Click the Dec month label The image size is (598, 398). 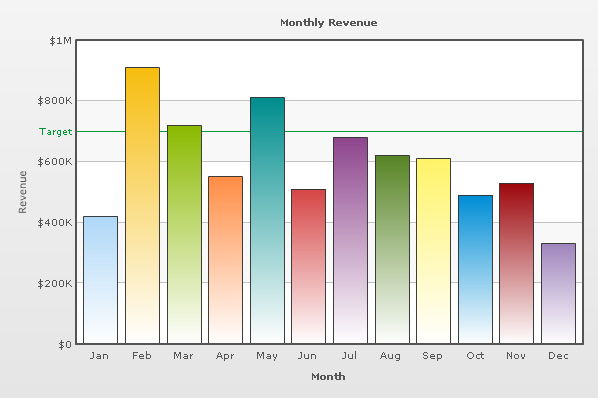click(558, 356)
